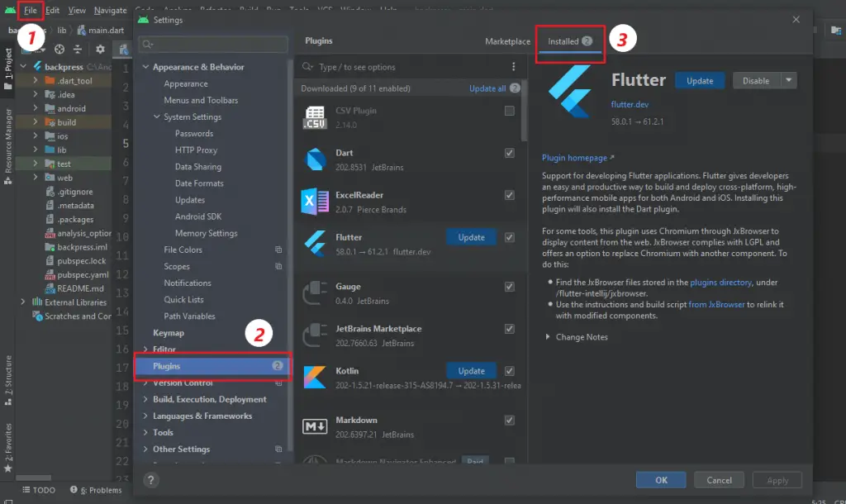
Task: Click the Other Settings project-level icon
Action: click(x=278, y=449)
